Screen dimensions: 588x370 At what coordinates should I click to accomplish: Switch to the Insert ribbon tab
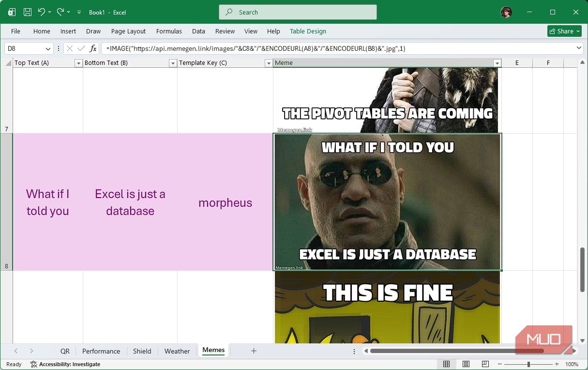(68, 31)
